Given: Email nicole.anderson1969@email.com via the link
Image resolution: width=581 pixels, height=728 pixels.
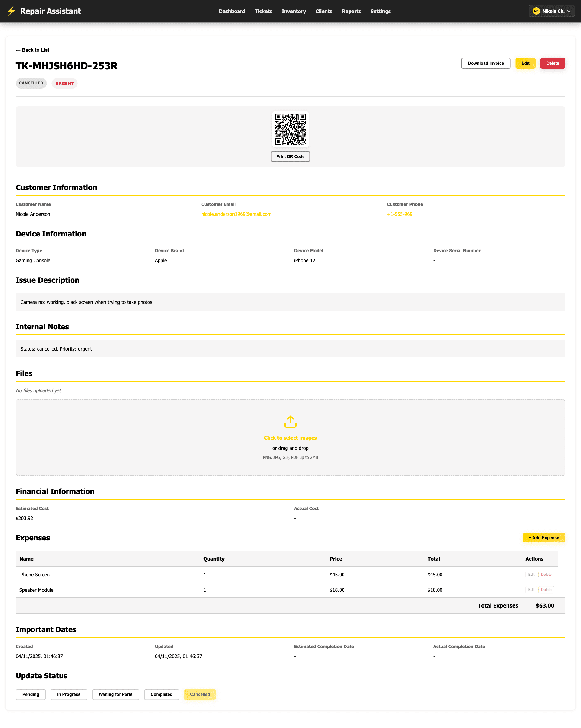Looking at the screenshot, I should (x=236, y=214).
